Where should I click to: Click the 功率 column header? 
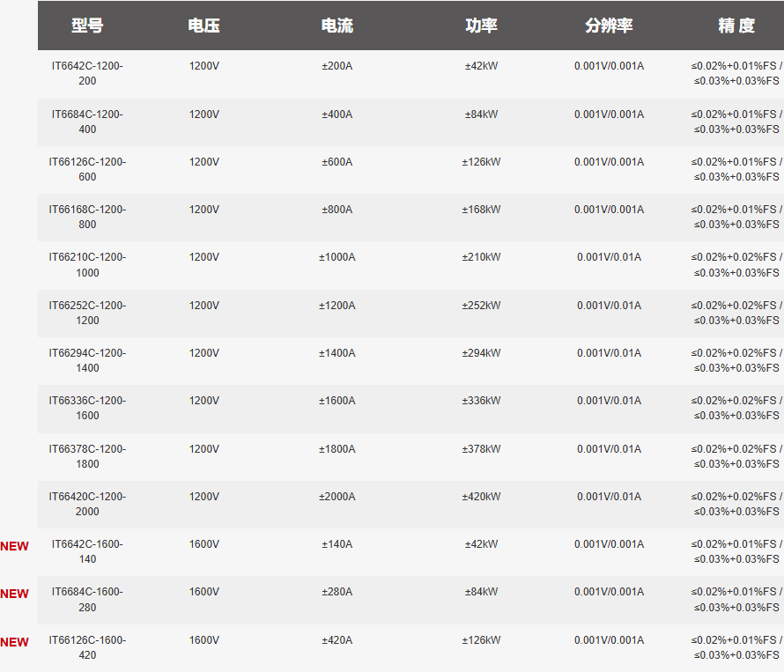tap(481, 26)
